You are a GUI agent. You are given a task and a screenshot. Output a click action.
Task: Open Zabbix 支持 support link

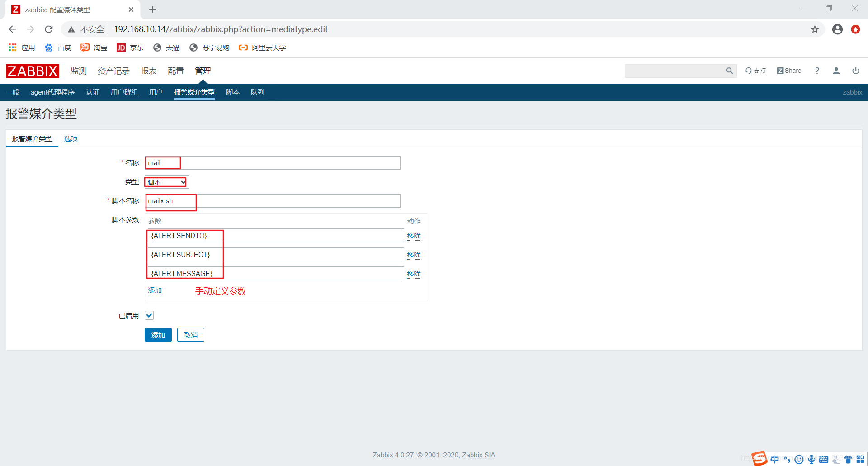pos(756,71)
